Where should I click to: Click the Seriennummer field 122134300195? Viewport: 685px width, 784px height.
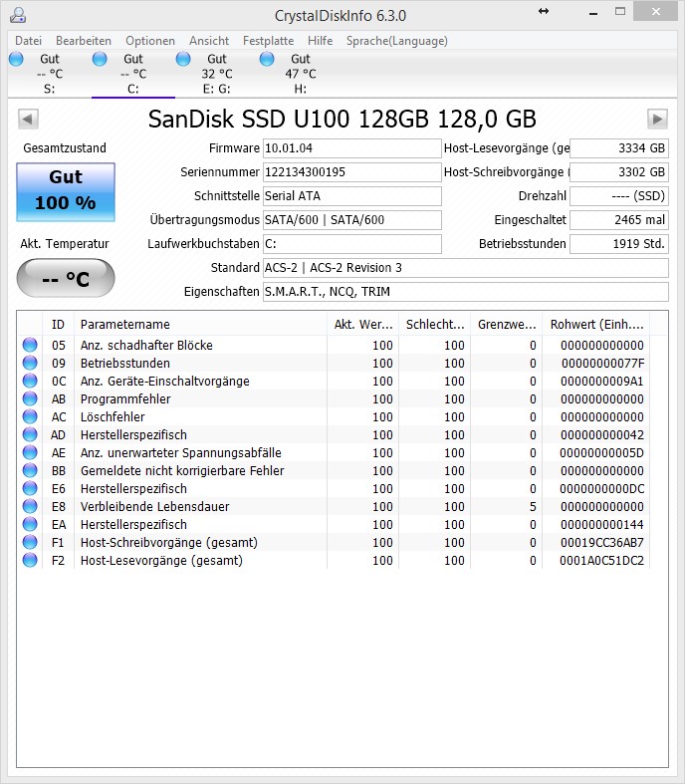pos(352,172)
